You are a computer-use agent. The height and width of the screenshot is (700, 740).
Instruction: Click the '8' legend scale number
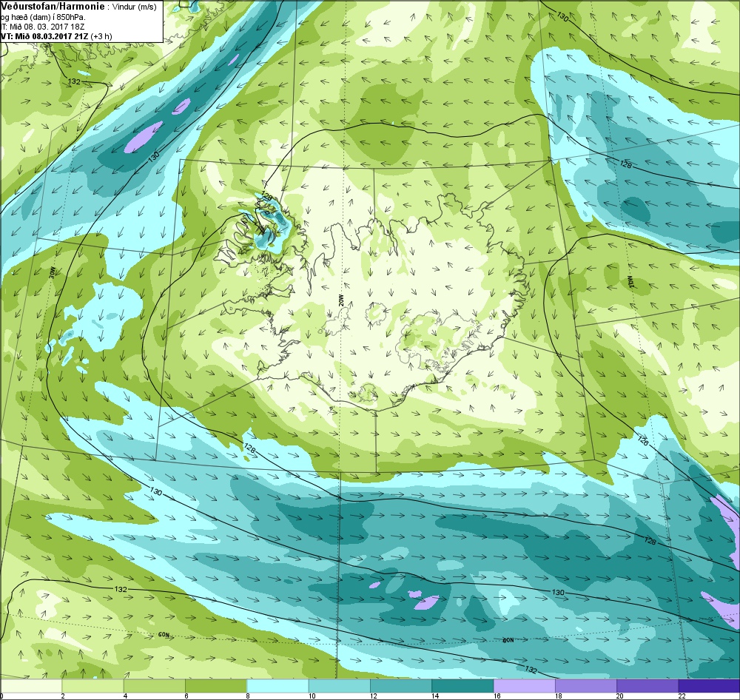coord(248,696)
